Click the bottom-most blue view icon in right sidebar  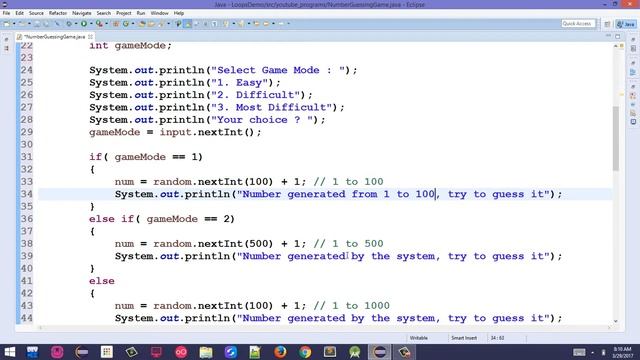coord(633,122)
